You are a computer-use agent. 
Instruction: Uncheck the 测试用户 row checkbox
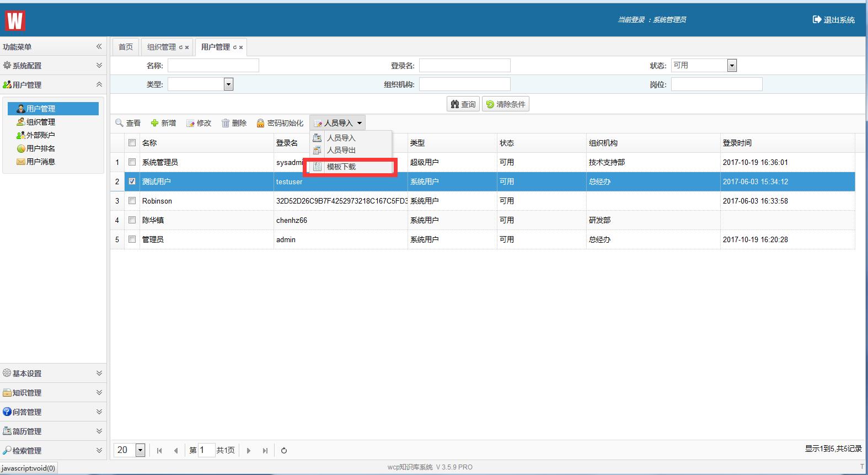[132, 182]
